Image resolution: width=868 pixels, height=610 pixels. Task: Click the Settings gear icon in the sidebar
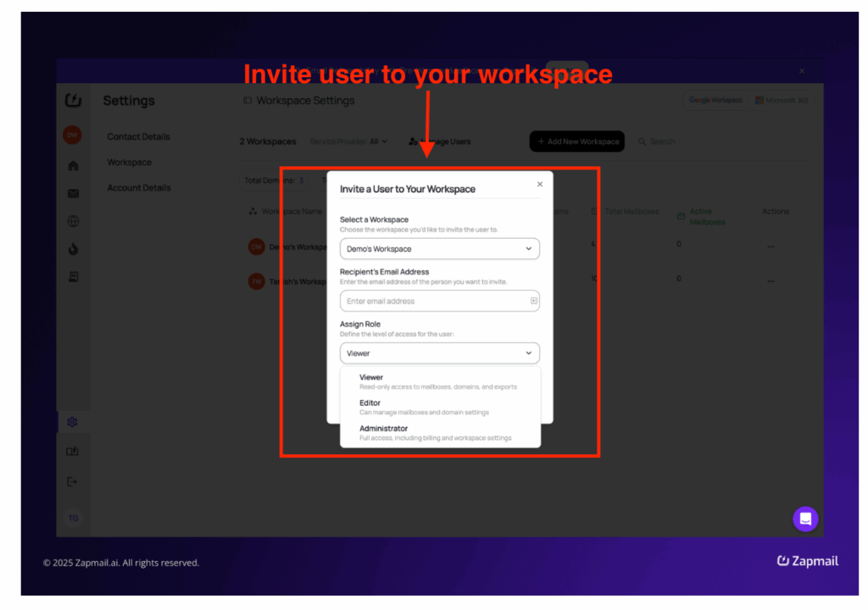(73, 421)
